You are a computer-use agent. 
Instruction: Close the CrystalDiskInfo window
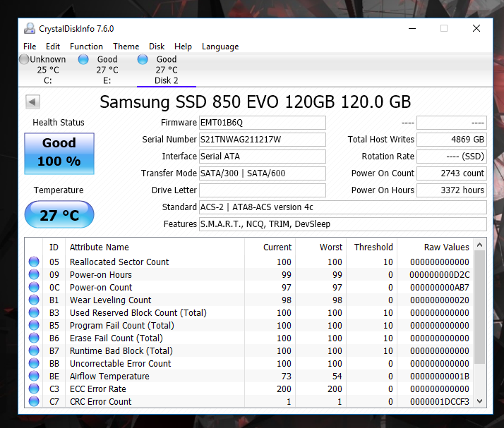476,29
